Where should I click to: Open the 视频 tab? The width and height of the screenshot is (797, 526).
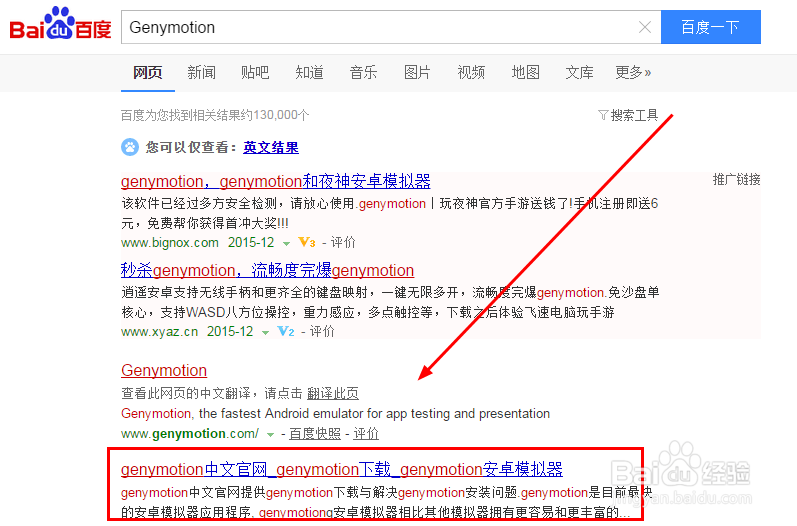pos(471,73)
